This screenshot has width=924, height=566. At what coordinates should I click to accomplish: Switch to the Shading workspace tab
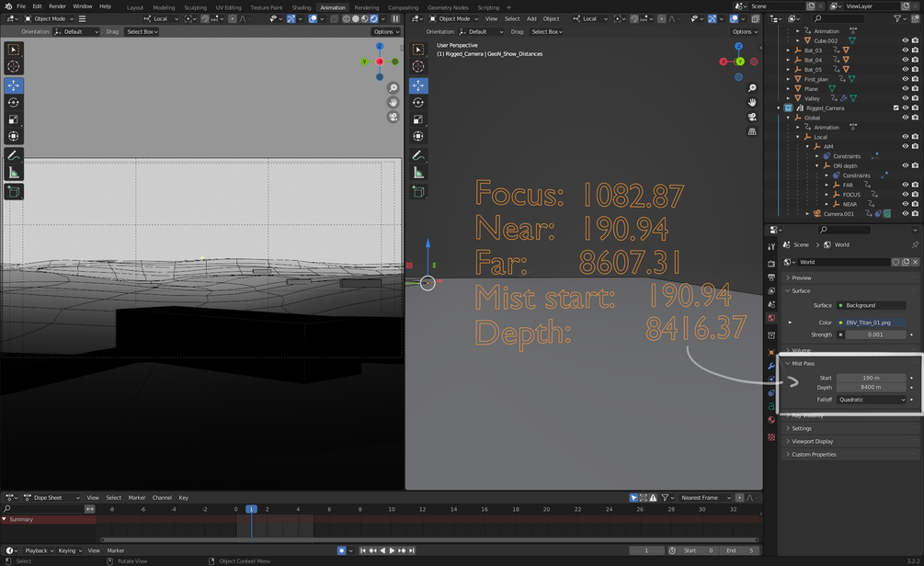pos(302,7)
